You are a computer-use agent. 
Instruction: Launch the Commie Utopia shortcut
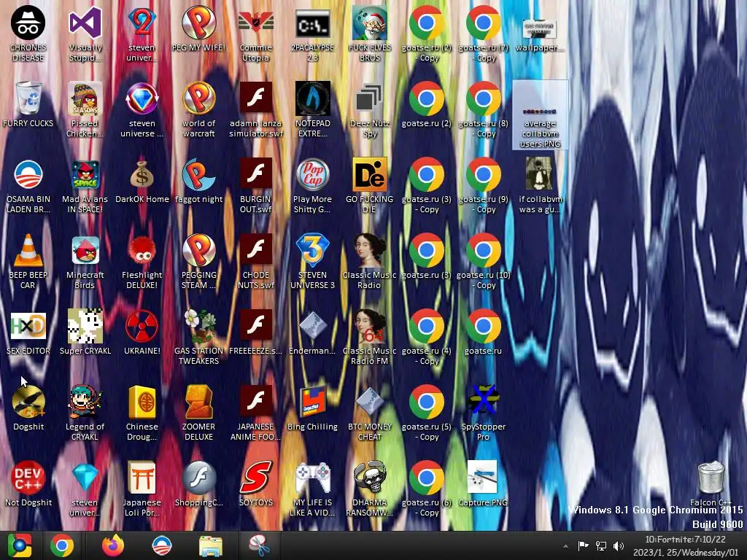(256, 34)
